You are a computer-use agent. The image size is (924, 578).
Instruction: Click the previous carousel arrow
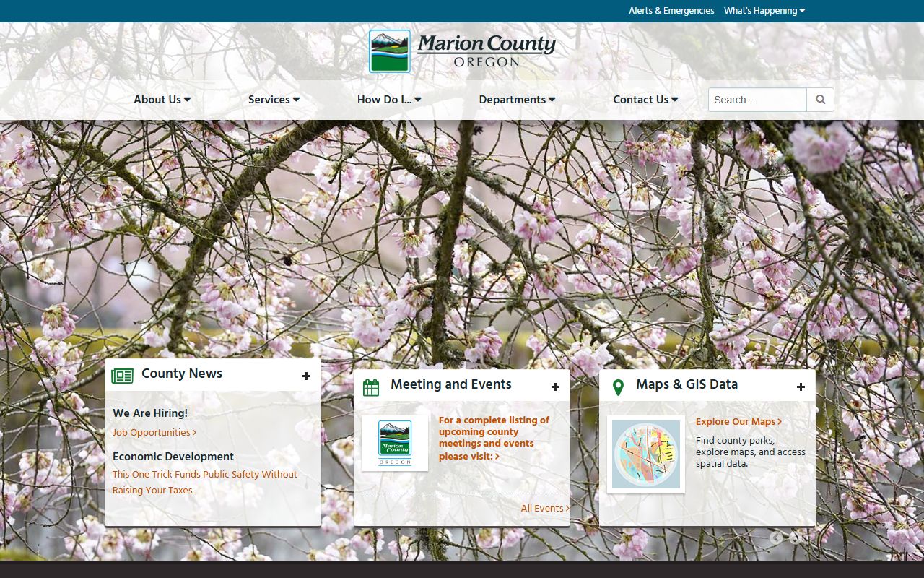click(x=776, y=538)
